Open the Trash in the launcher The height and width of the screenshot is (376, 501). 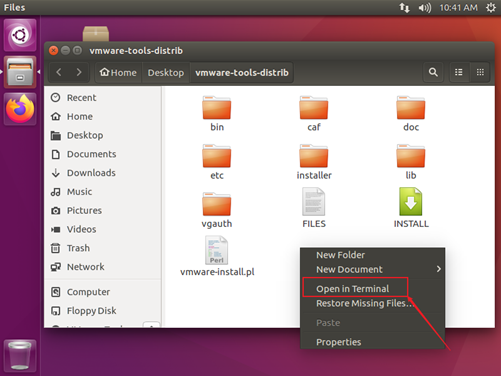tap(20, 355)
